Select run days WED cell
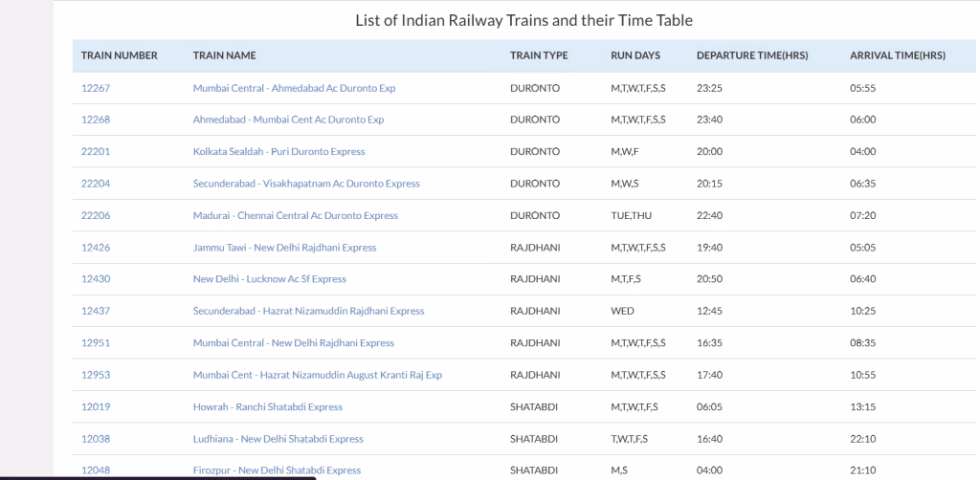The image size is (980, 480). (x=622, y=311)
